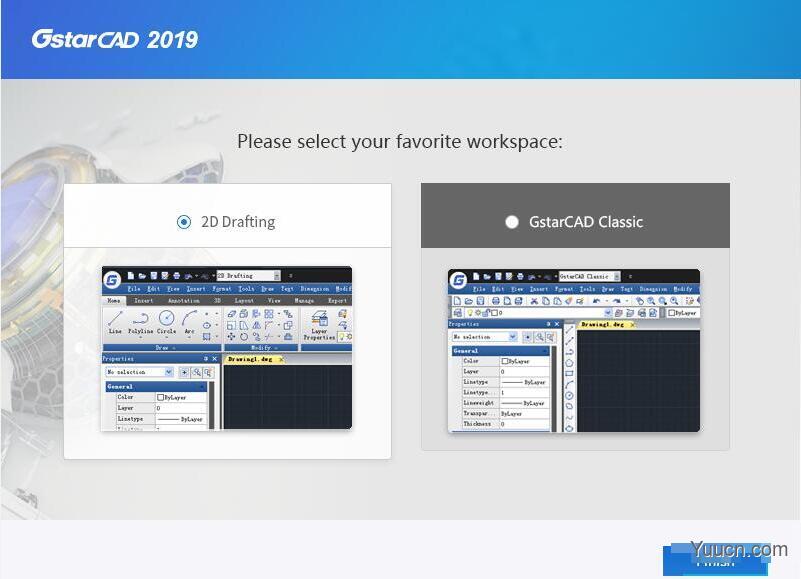This screenshot has height=579, width=801.
Task: Click the '2D Drafting' label text
Action: coord(238,222)
